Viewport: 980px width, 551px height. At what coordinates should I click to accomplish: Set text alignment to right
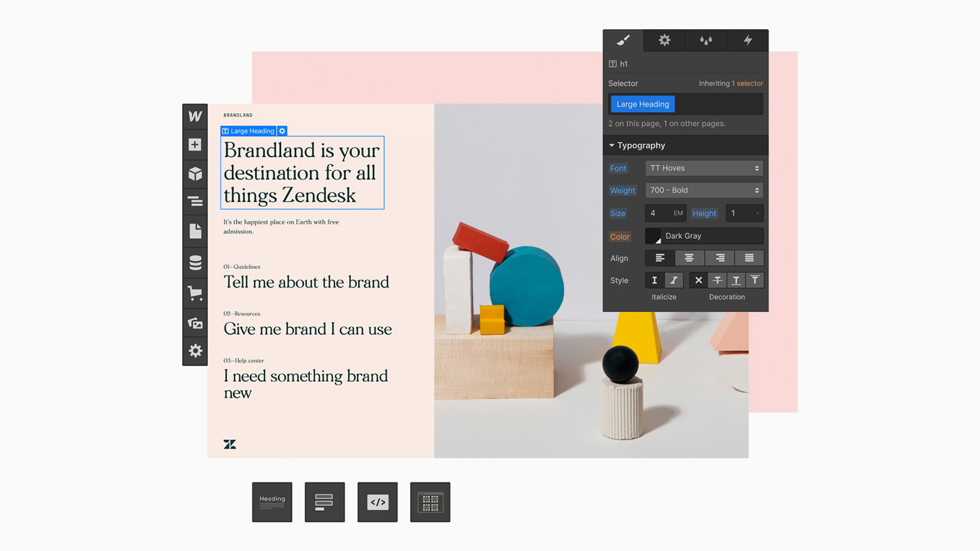pos(720,258)
